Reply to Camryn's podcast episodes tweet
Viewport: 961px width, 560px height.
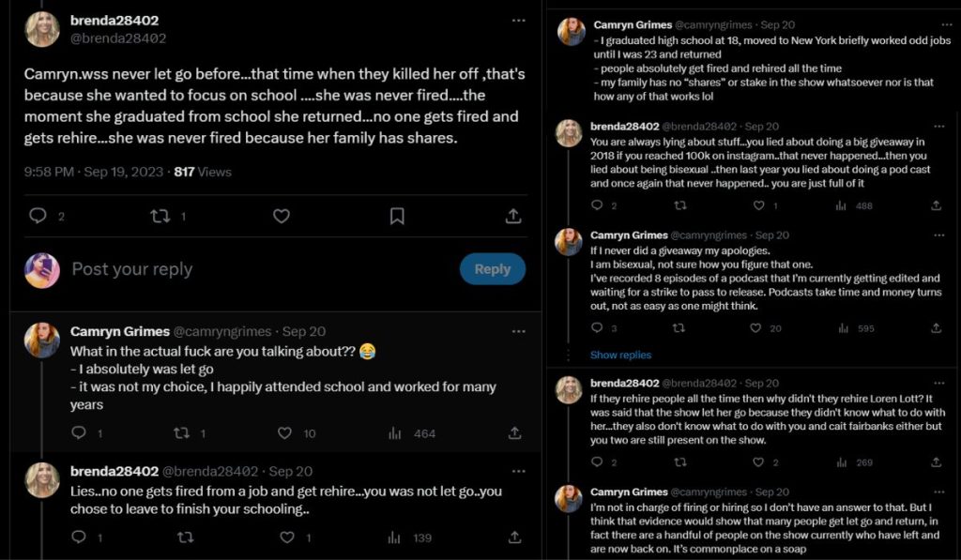point(596,328)
